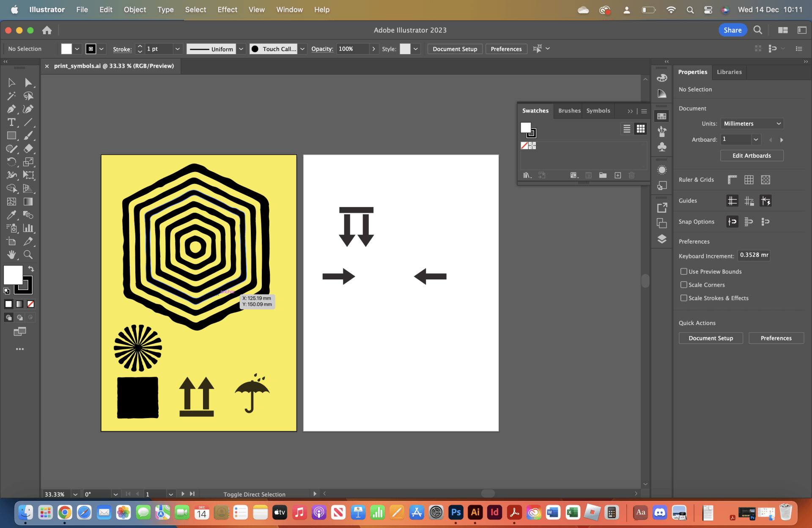Select the Type tool

click(11, 123)
